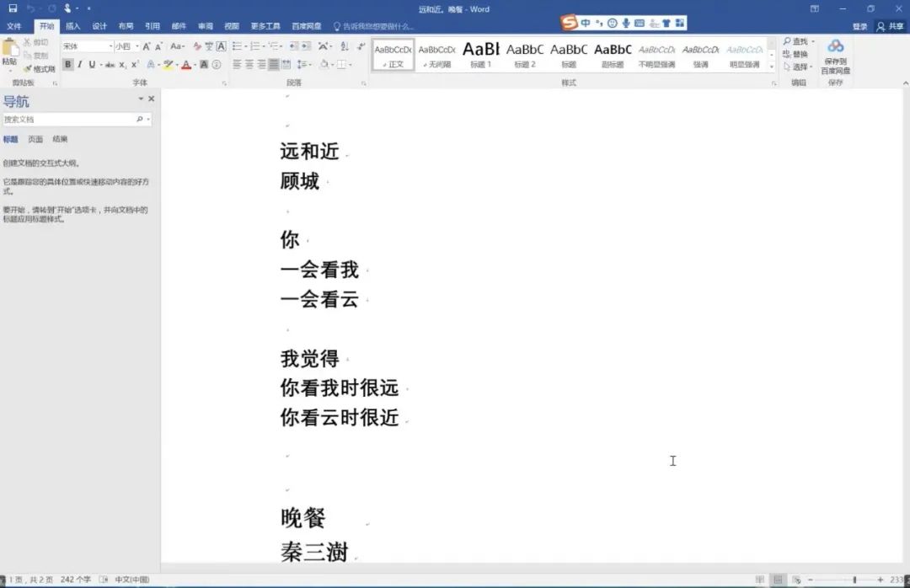The height and width of the screenshot is (588, 910).
Task: Click the 共享 share button
Action: pyautogui.click(x=891, y=26)
